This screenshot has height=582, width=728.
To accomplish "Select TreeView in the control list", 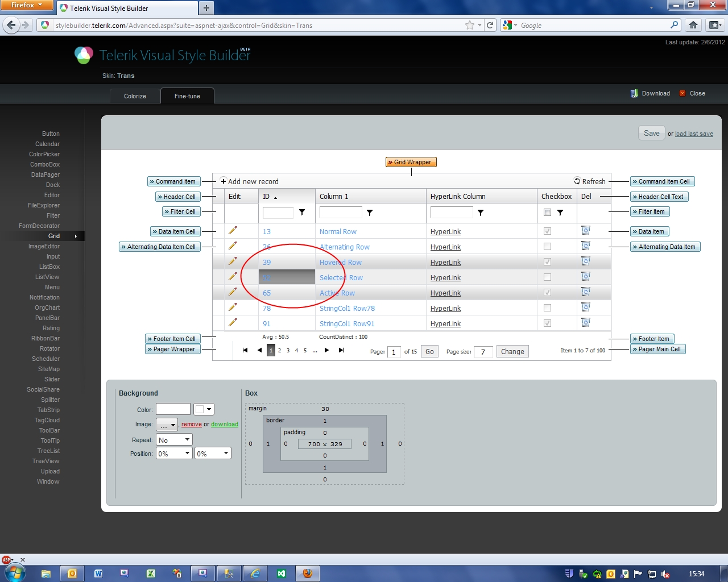I will 46,461.
